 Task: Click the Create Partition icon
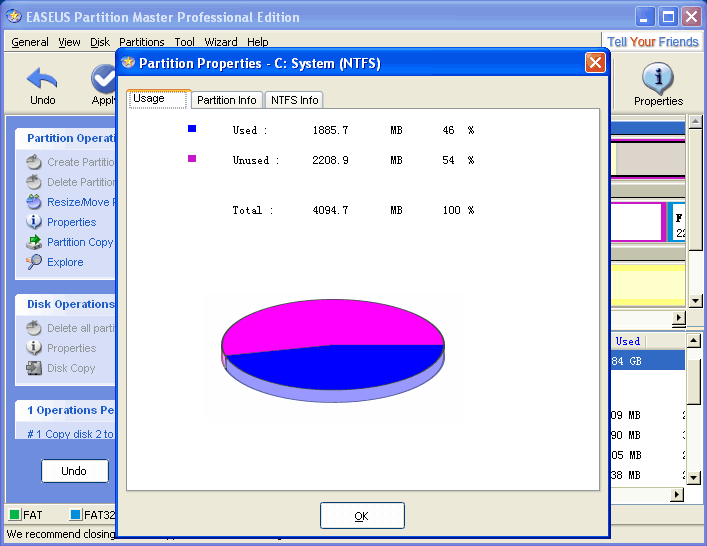(x=34, y=162)
